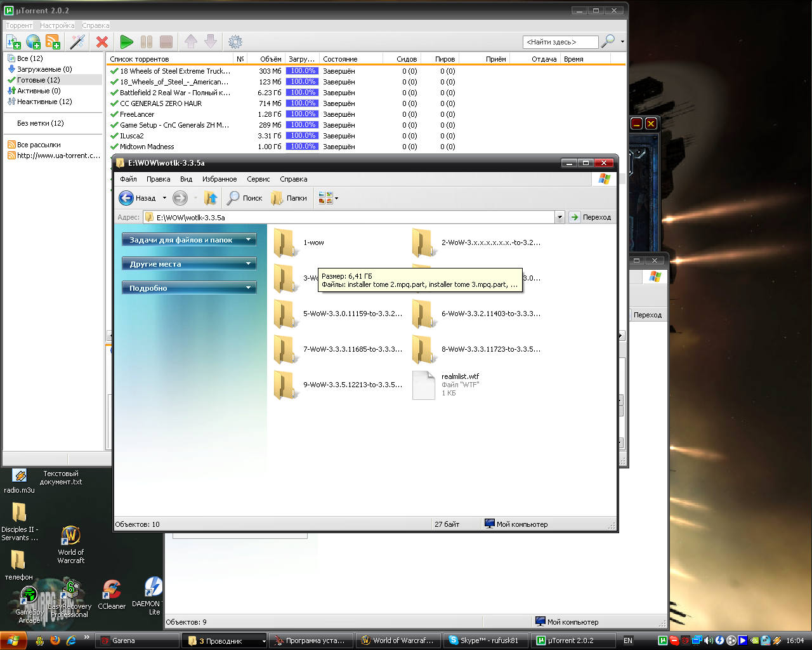Click Add Torrent from URL globe icon
The height and width of the screenshot is (650, 812).
33,42
